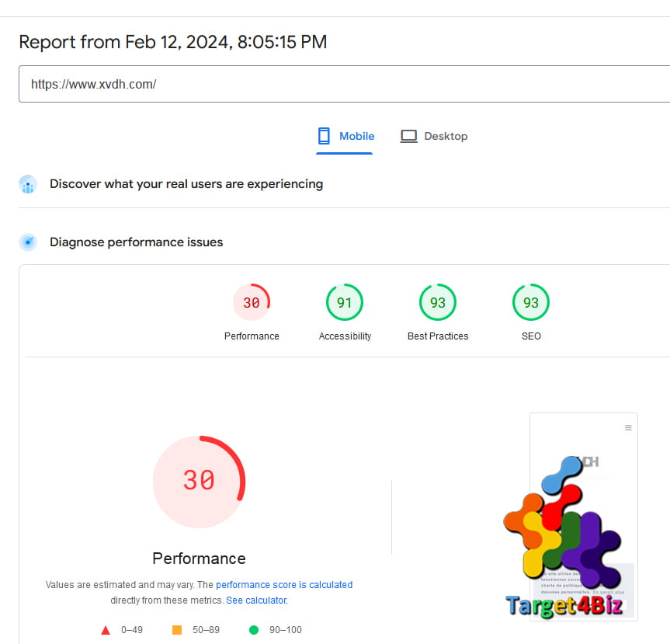Expand Diagnose performance issues section
This screenshot has height=644, width=670.
(137, 242)
